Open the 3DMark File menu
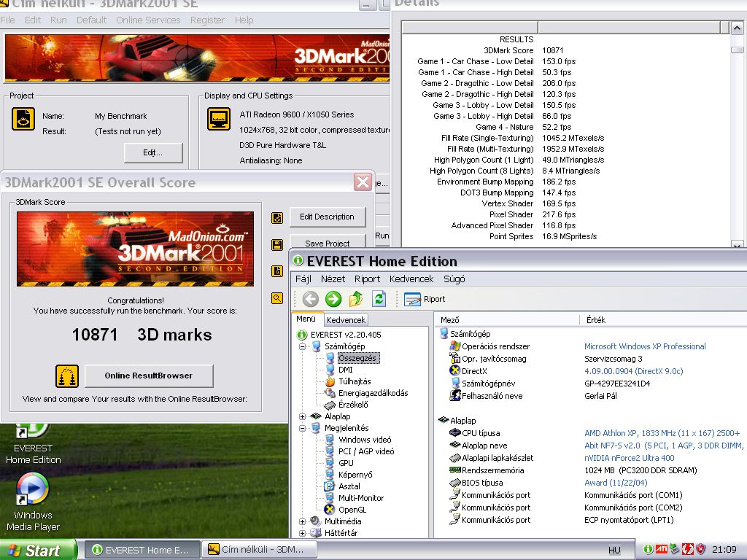Viewport: 747px width, 560px height. (7, 20)
